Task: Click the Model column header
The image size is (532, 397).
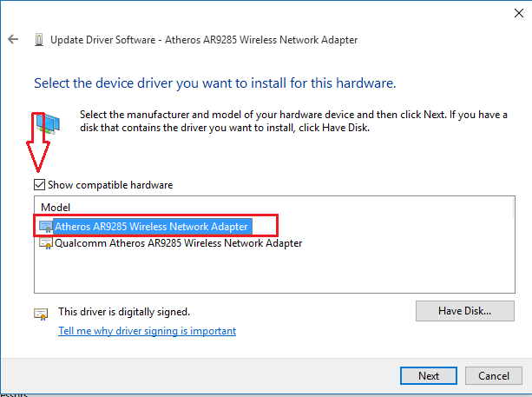Action: click(x=55, y=208)
